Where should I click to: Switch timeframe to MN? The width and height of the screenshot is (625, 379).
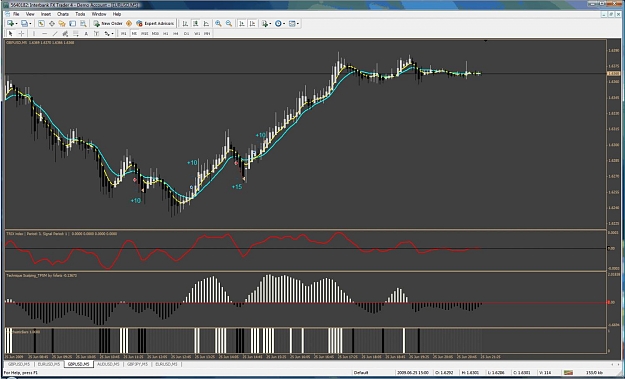(207, 33)
